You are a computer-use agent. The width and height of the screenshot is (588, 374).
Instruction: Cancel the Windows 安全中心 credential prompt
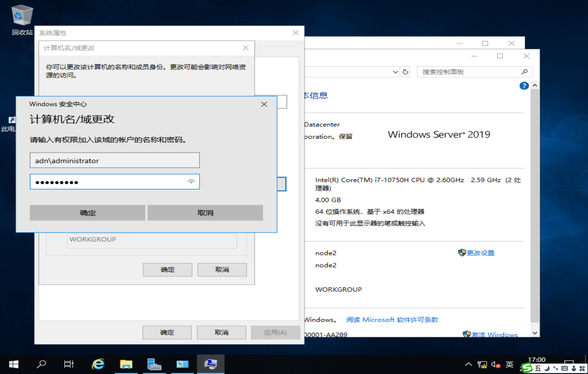(x=205, y=213)
